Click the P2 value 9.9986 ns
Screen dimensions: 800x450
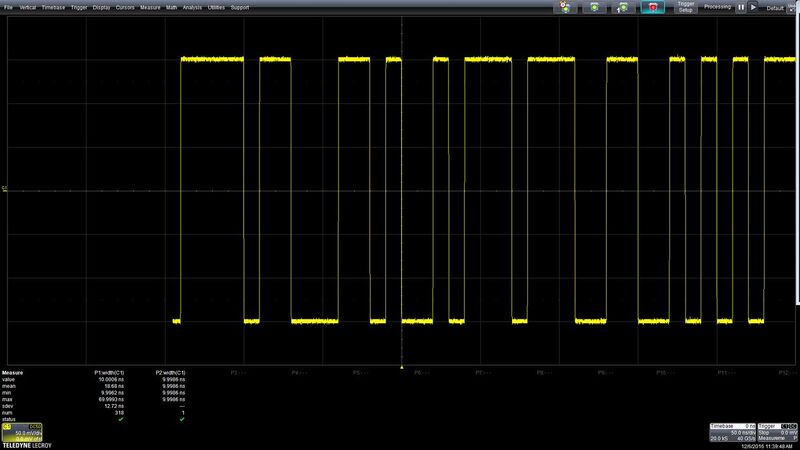point(173,380)
